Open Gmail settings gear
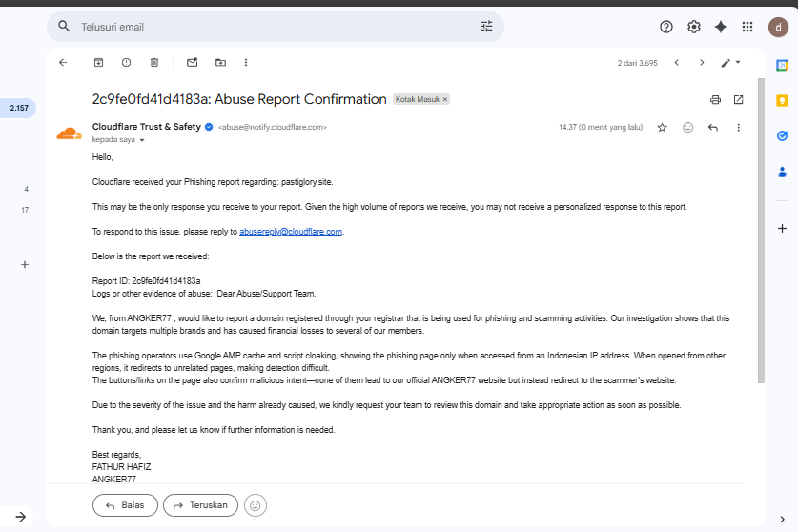The height and width of the screenshot is (532, 798). click(x=694, y=27)
